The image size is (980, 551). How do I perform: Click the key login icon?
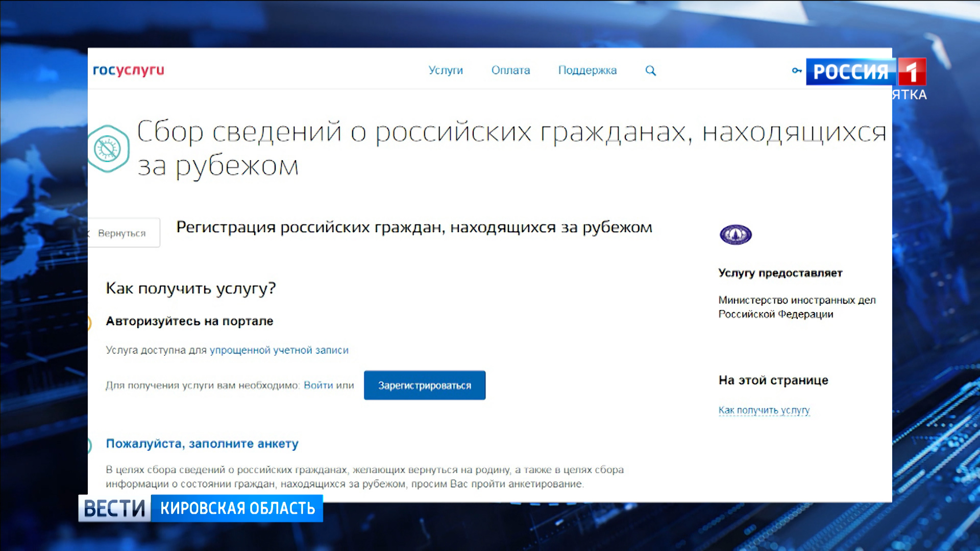(796, 70)
